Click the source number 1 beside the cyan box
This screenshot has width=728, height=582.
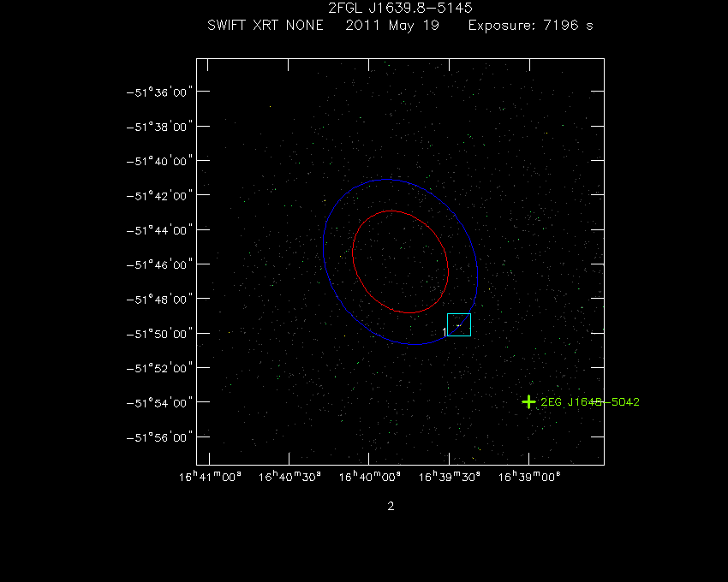pos(445,332)
